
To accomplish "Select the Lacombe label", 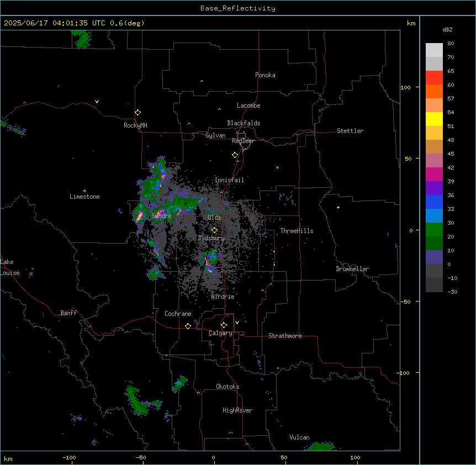I will [248, 105].
